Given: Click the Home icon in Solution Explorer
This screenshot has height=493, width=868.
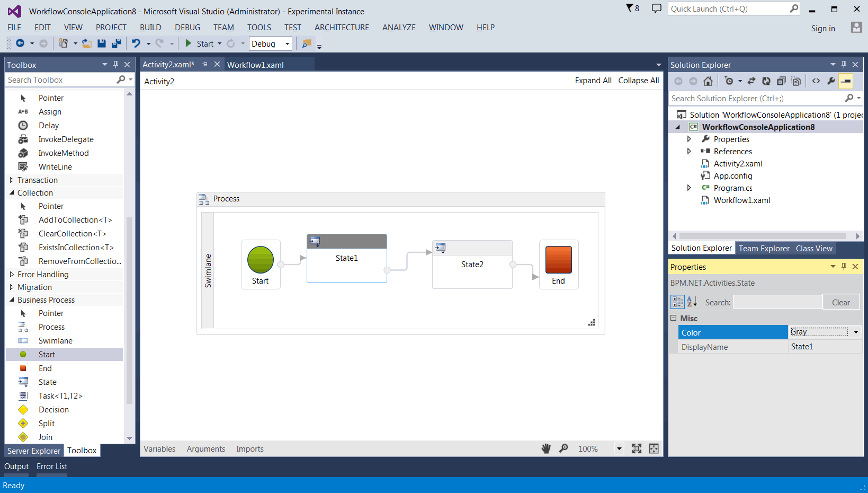Looking at the screenshot, I should point(708,81).
